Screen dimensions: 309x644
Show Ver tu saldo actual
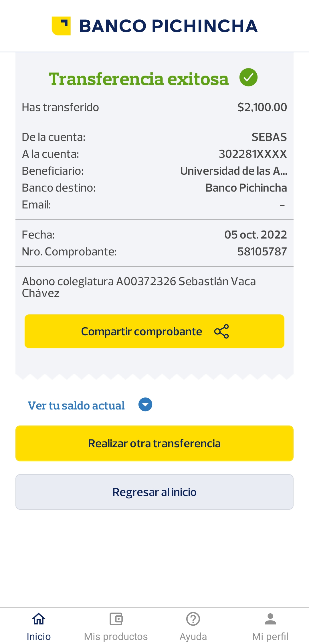(x=76, y=405)
